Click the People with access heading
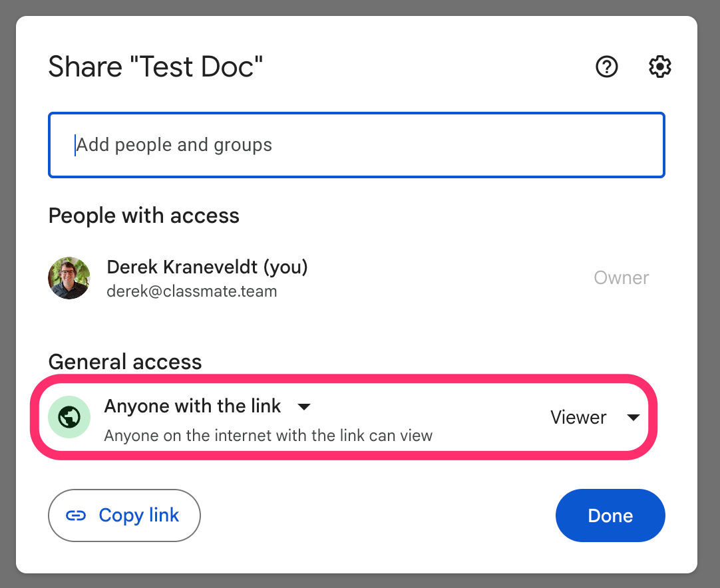The height and width of the screenshot is (588, 720). point(144,216)
